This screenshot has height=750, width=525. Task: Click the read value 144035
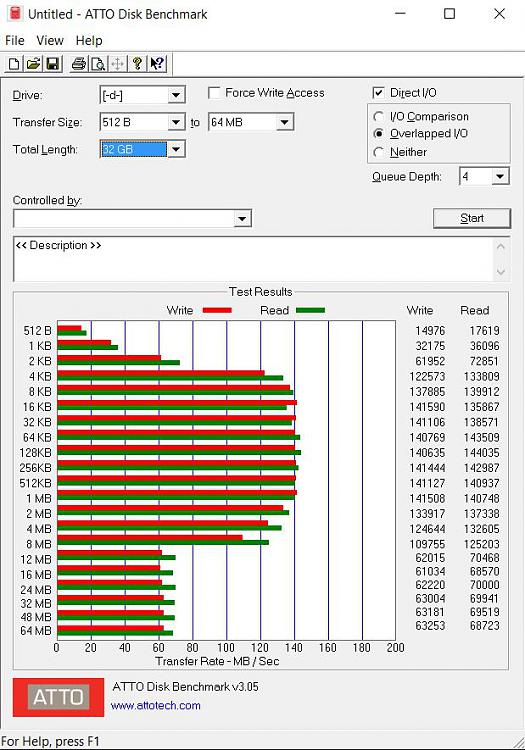click(x=482, y=452)
